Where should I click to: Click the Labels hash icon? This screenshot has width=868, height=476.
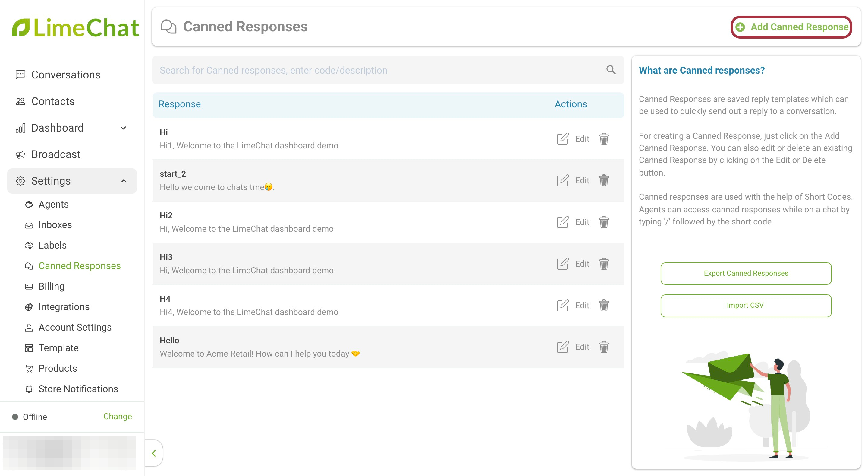point(29,245)
